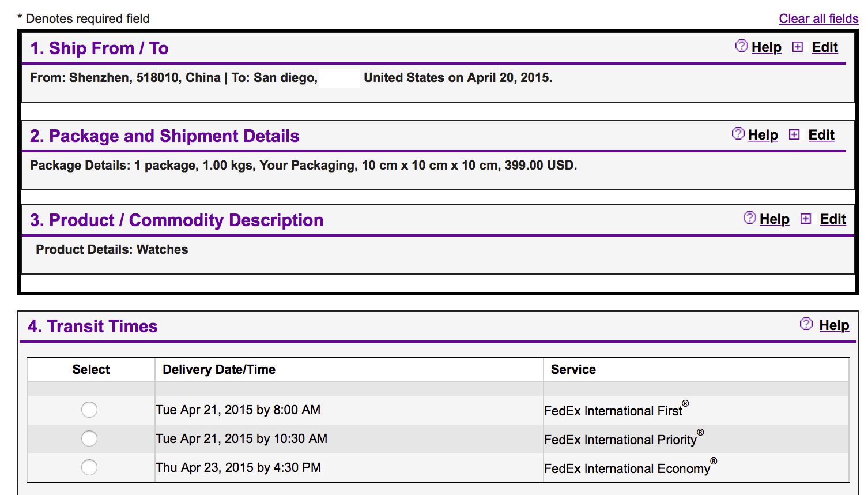The image size is (868, 495).
Task: Open Help link for Ship From / To
Action: (767, 47)
